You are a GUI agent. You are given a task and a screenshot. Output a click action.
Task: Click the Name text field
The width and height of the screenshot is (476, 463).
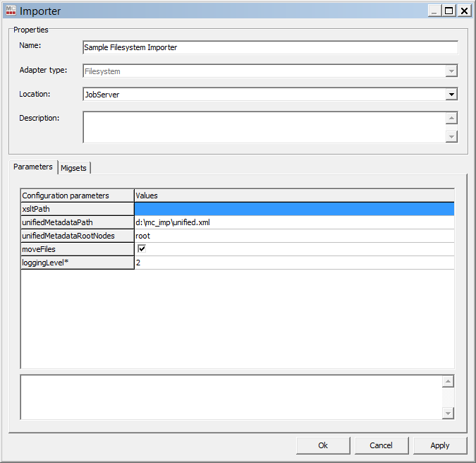pos(270,47)
